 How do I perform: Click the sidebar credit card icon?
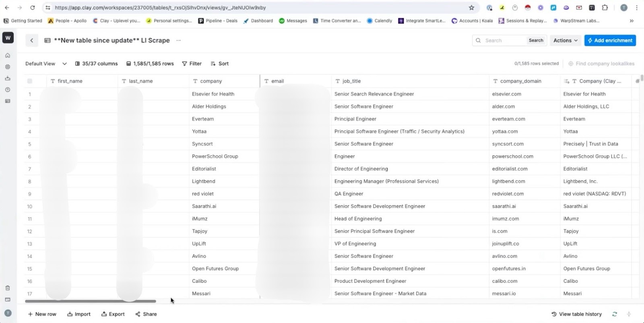[x=8, y=300]
